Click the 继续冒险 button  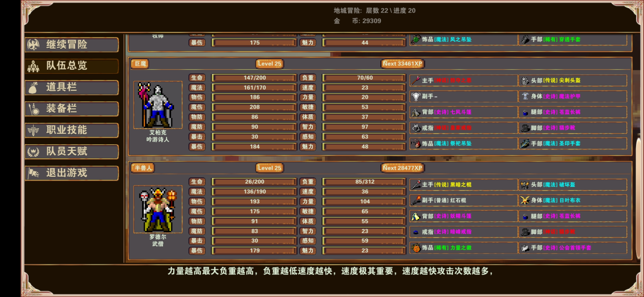coord(72,45)
